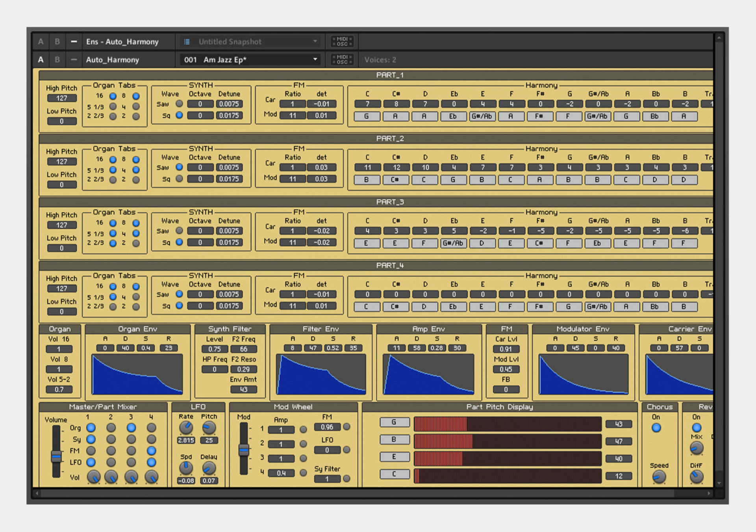Viewport: 756px width, 532px height.
Task: Click the Reverb Mix knob
Action: [696, 448]
